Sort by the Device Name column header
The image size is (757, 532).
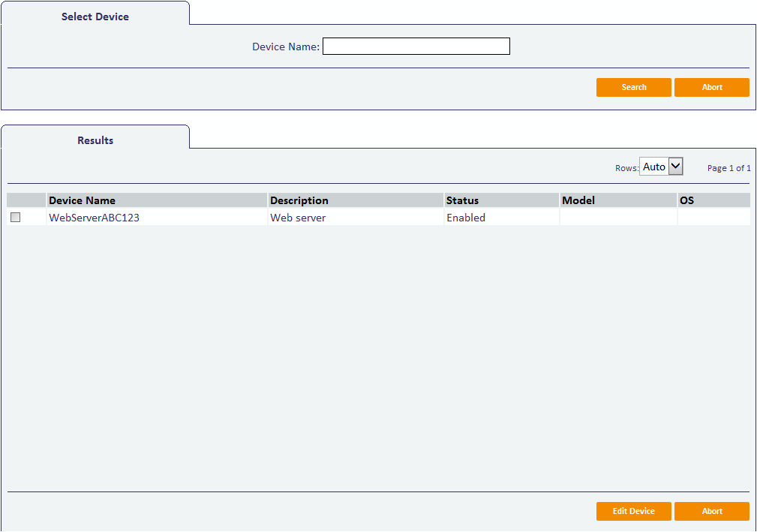tap(82, 200)
